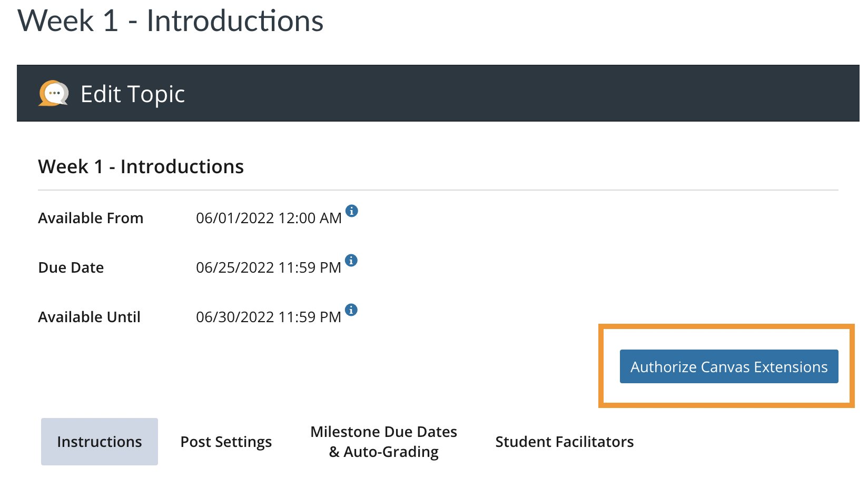This screenshot has height=478, width=868.
Task: Click the Available From label
Action: 90,217
